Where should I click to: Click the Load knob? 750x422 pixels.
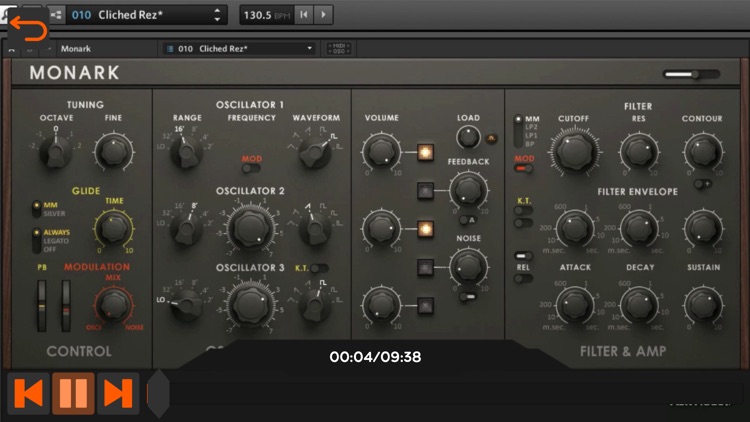[x=468, y=137]
